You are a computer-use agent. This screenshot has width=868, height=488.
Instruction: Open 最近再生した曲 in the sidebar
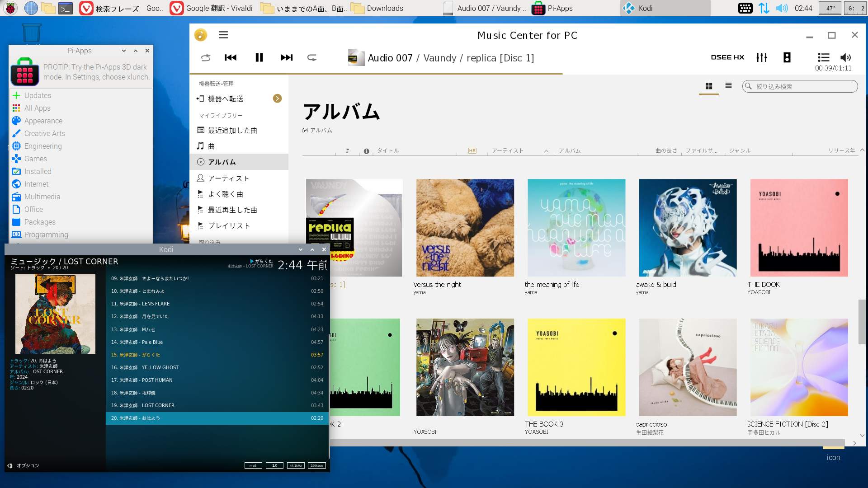(239, 210)
